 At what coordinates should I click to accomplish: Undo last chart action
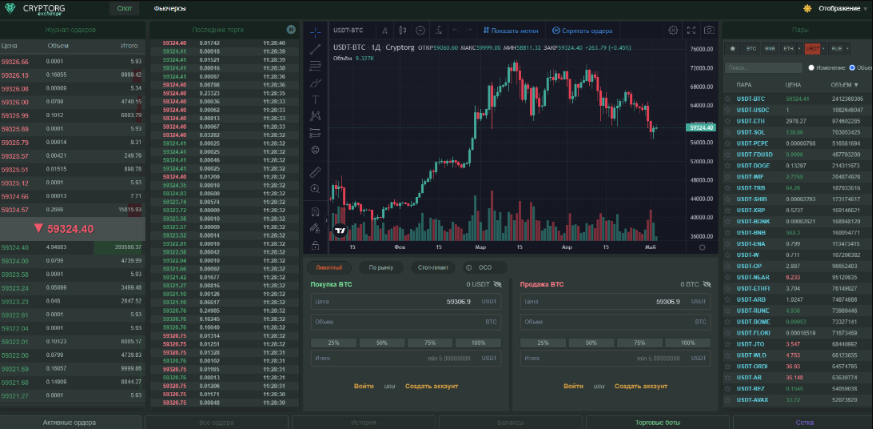pos(455,31)
